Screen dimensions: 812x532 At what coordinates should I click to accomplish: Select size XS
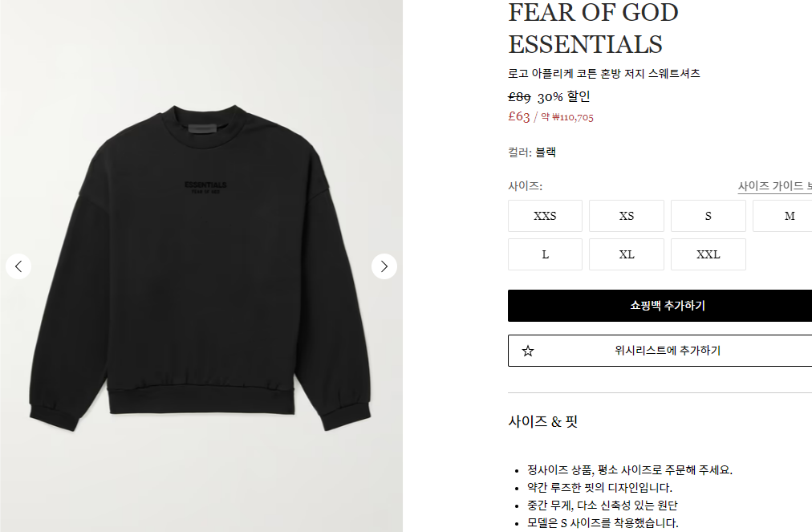tap(627, 216)
